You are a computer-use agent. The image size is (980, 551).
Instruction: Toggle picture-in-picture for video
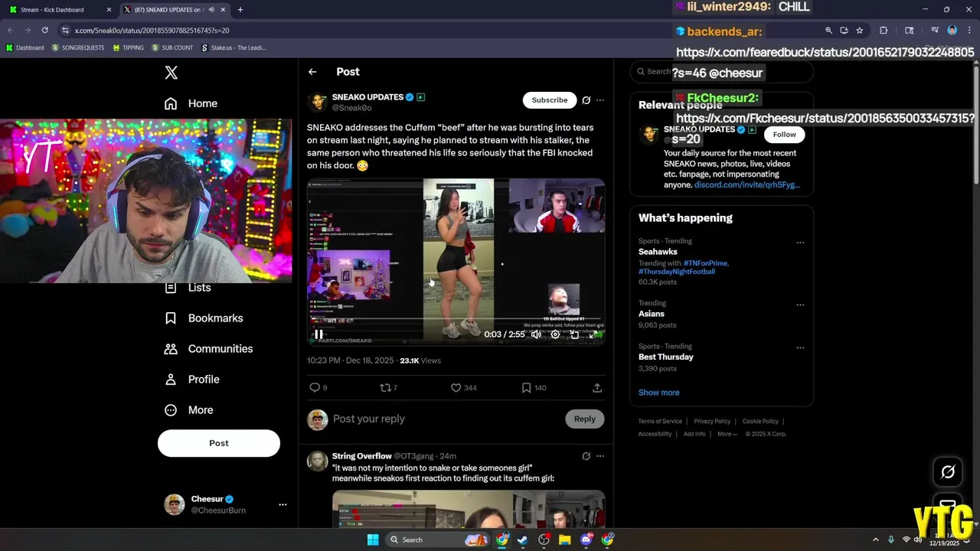click(x=574, y=334)
